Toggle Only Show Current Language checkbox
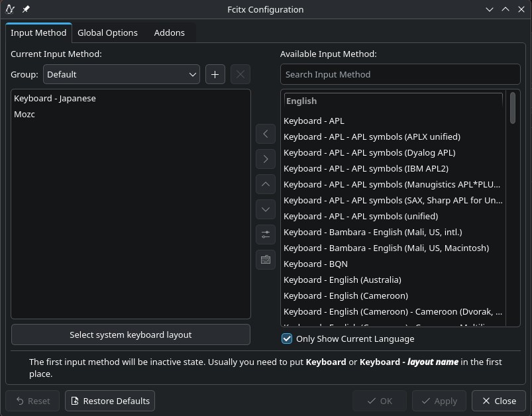 pyautogui.click(x=287, y=338)
